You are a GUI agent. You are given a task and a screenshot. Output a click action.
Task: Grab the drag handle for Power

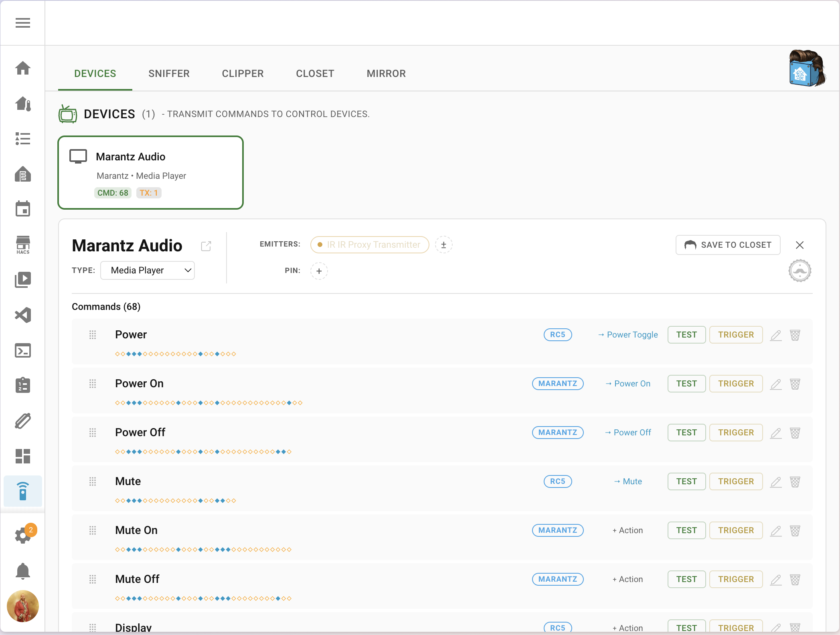pos(93,335)
